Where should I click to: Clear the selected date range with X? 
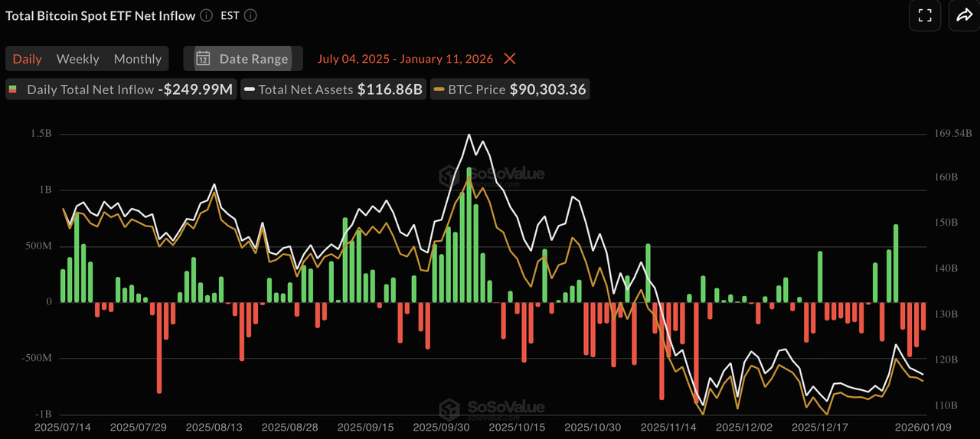tap(510, 59)
